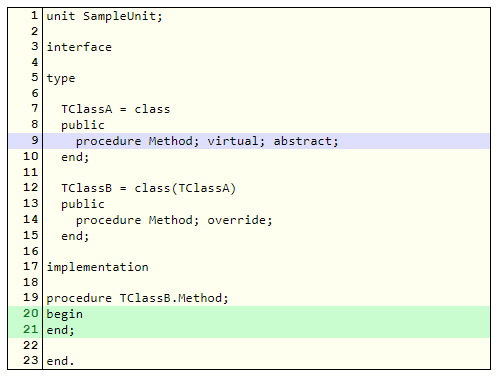Click 'begin' on green line 20
Image resolution: width=499 pixels, height=376 pixels.
coord(64,314)
